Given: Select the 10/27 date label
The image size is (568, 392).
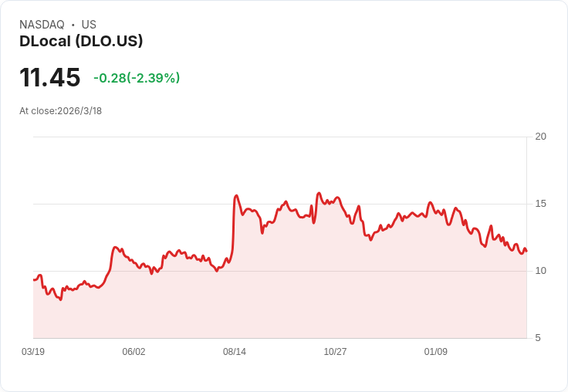Looking at the screenshot, I should coord(335,352).
